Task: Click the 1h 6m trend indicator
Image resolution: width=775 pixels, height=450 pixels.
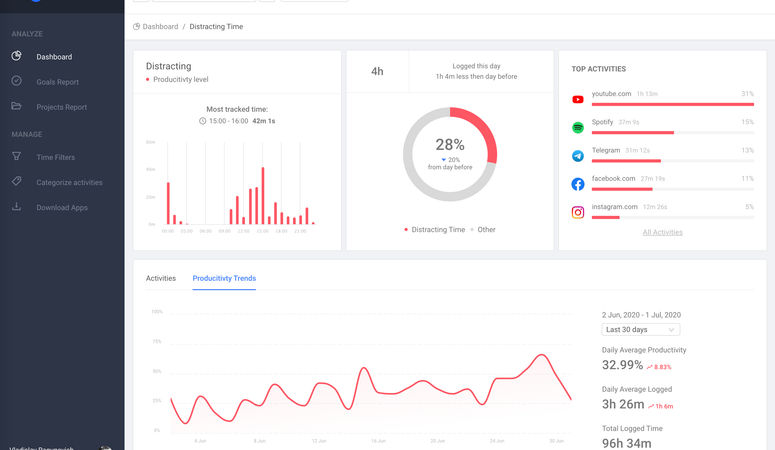Action: tap(660, 406)
